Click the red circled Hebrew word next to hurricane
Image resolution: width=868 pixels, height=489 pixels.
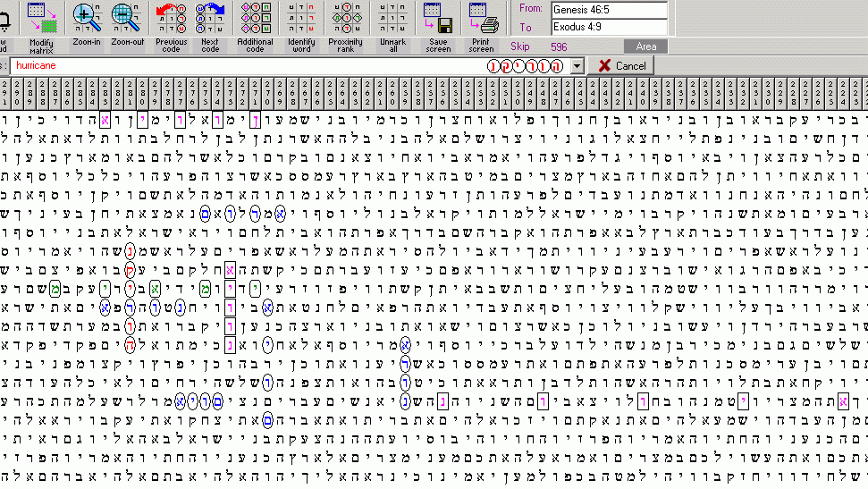point(526,66)
